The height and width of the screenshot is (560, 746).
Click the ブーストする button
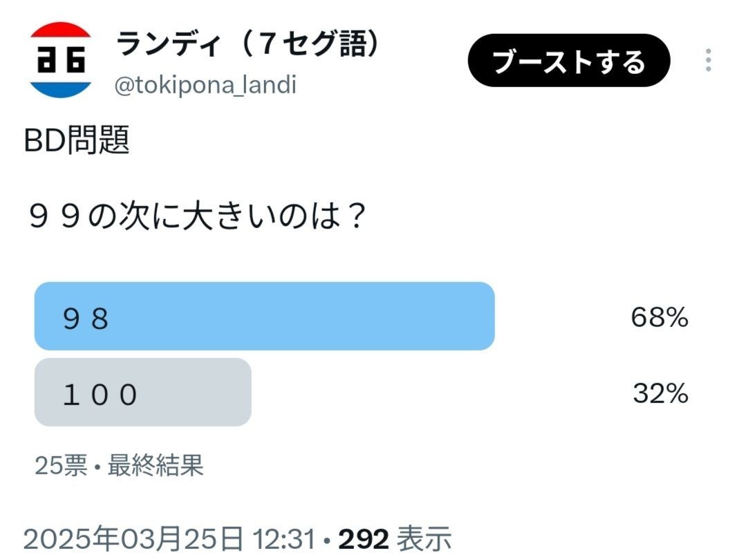(568, 60)
